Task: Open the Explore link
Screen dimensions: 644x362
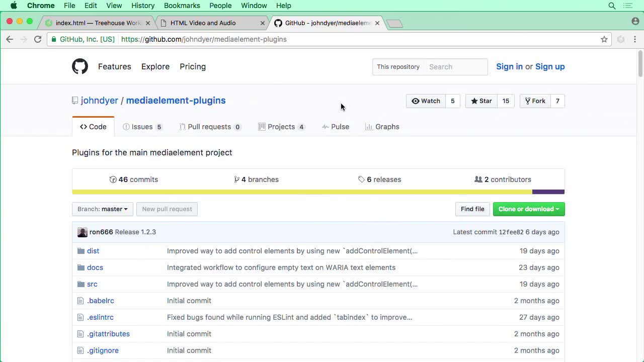Action: (x=155, y=66)
